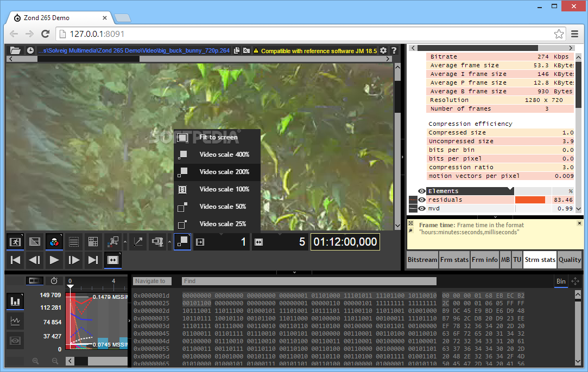Toggle the grid partition overlay icon

[x=93, y=242]
